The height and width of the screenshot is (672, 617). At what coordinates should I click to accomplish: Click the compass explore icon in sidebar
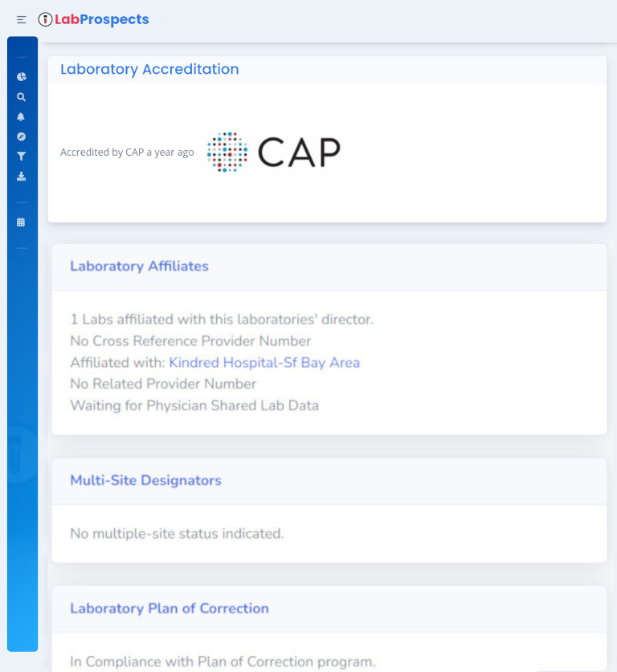tap(21, 136)
